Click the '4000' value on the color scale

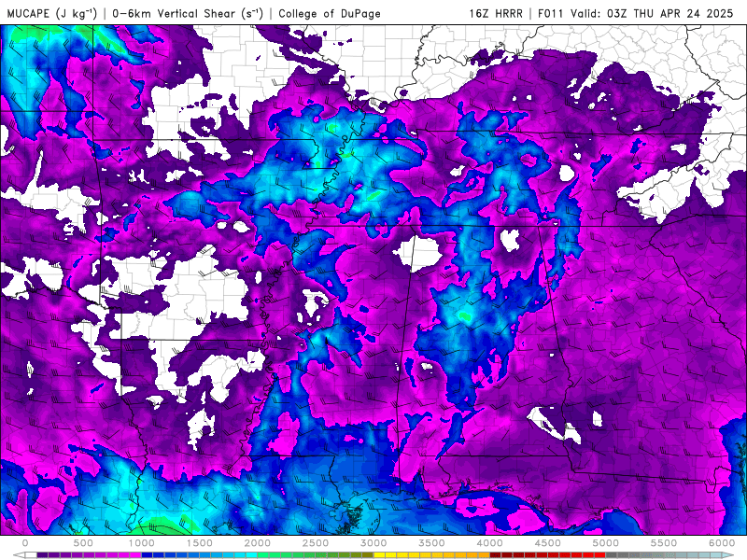pos(489,543)
